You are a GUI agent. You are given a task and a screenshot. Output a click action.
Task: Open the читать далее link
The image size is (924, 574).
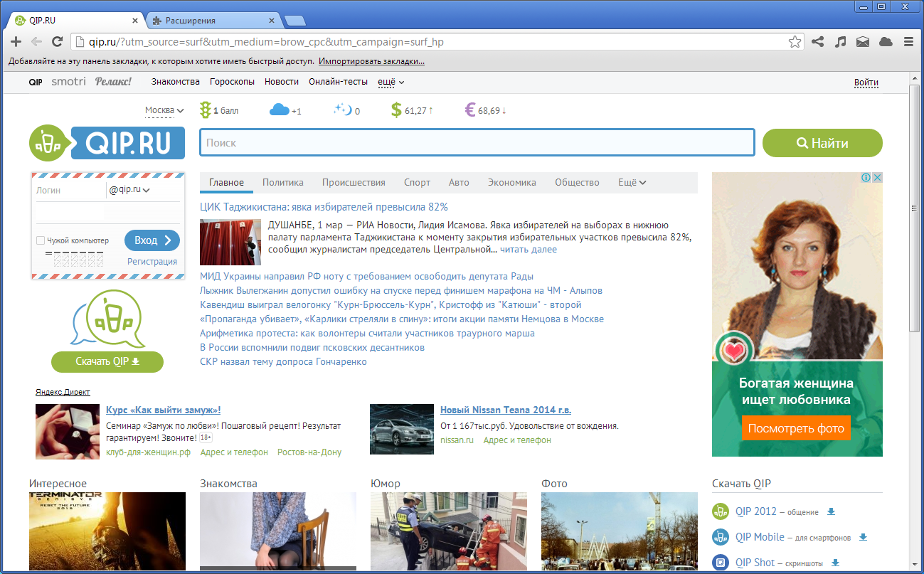point(529,250)
